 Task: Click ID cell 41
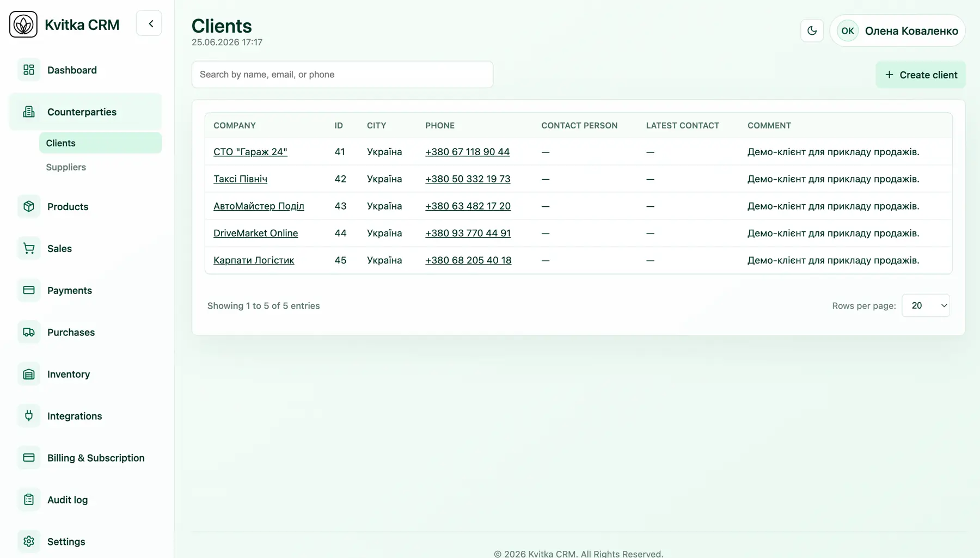[340, 152]
